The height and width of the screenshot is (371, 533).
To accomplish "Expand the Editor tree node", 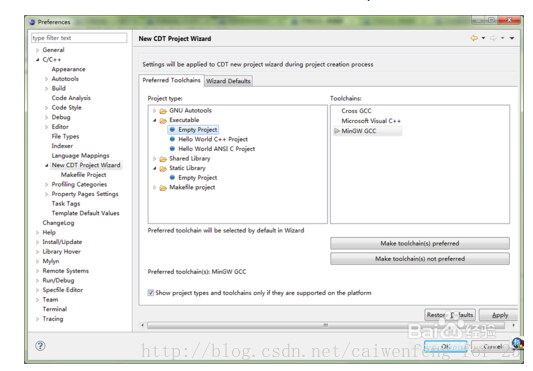I will [x=47, y=127].
